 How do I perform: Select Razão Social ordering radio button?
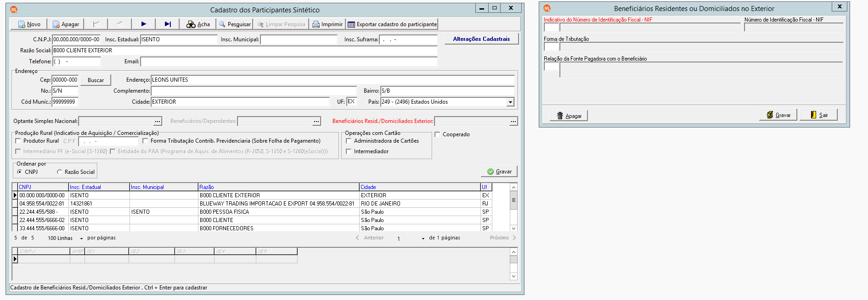(x=59, y=172)
